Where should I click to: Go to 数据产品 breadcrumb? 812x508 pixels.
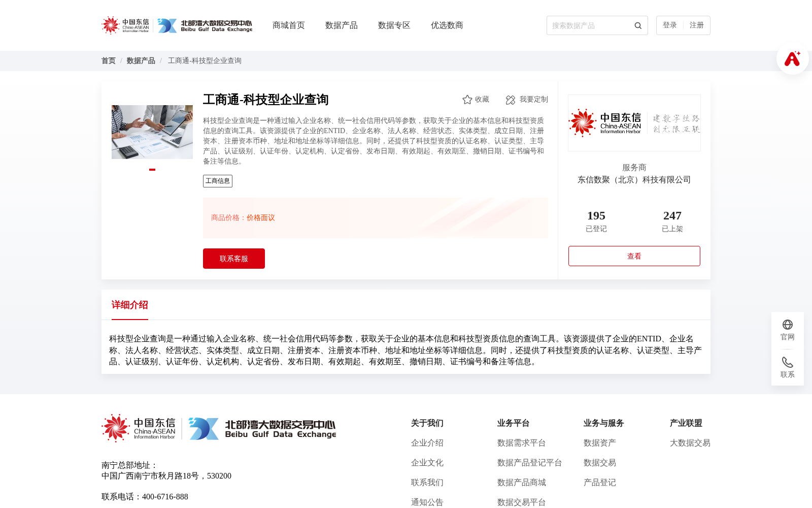coord(141,61)
